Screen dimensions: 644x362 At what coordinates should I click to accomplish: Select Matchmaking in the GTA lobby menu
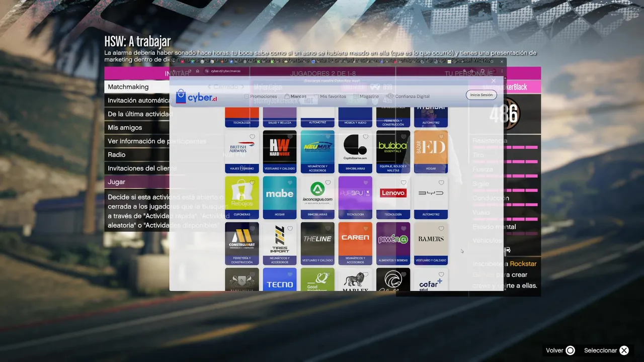point(137,86)
